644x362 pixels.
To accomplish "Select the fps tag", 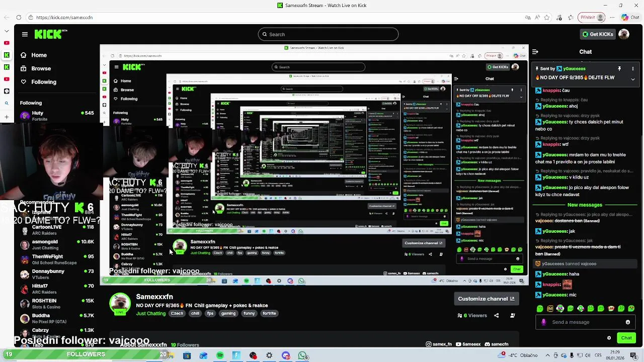I will [x=210, y=314].
